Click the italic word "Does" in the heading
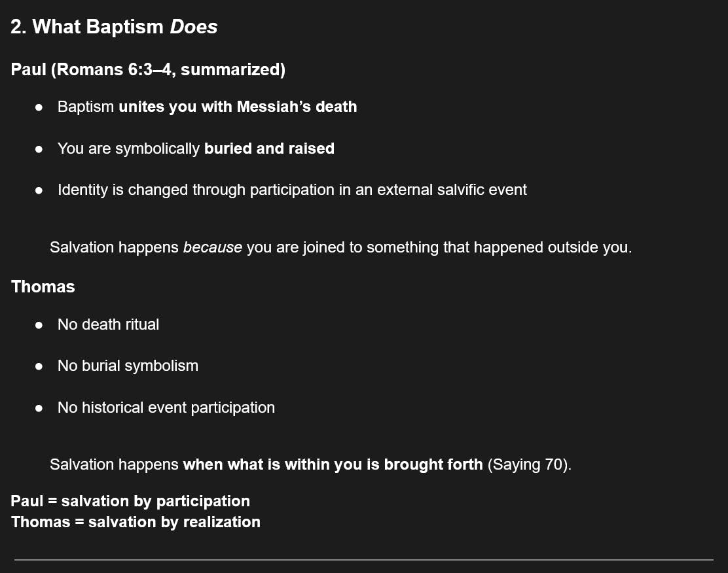Viewport: 728px width, 573px height. tap(194, 27)
